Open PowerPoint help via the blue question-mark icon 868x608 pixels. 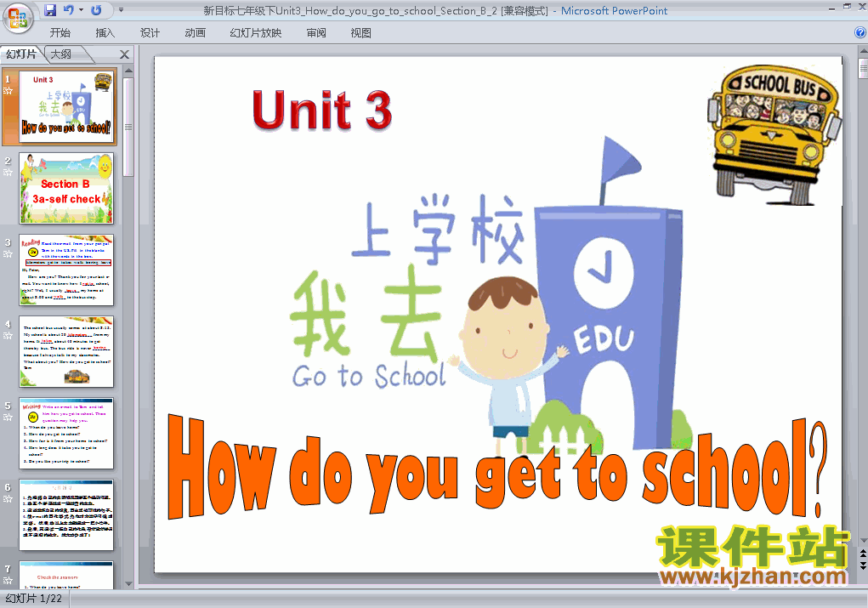[861, 32]
